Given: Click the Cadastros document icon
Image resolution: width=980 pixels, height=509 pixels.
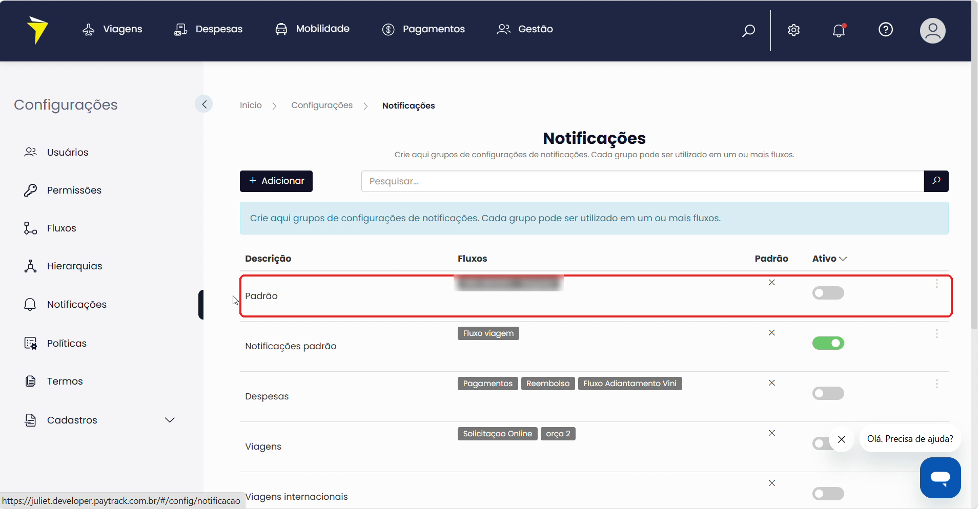Looking at the screenshot, I should pyautogui.click(x=30, y=420).
